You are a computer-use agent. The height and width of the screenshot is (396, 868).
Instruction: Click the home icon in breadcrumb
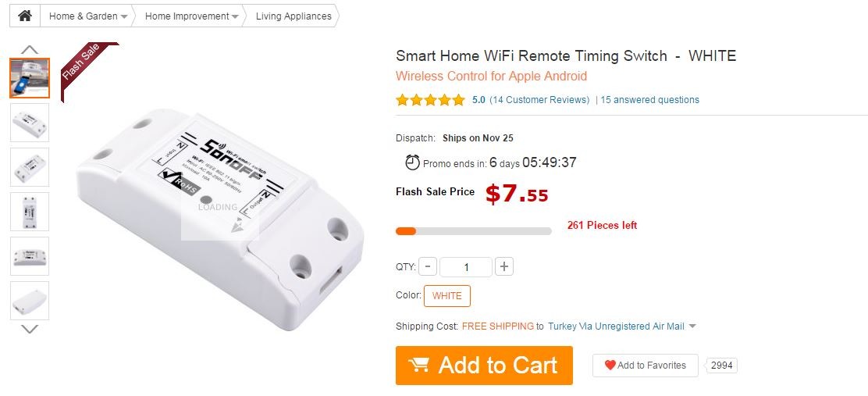[24, 16]
